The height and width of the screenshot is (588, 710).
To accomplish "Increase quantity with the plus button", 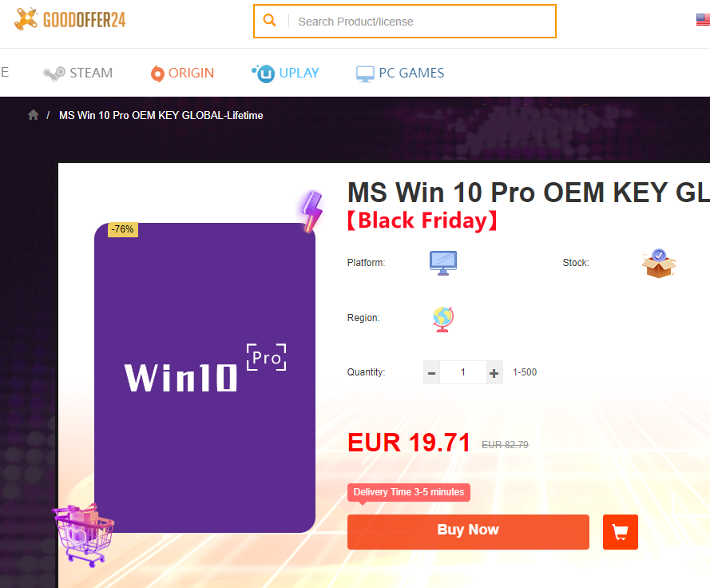I will tap(494, 373).
